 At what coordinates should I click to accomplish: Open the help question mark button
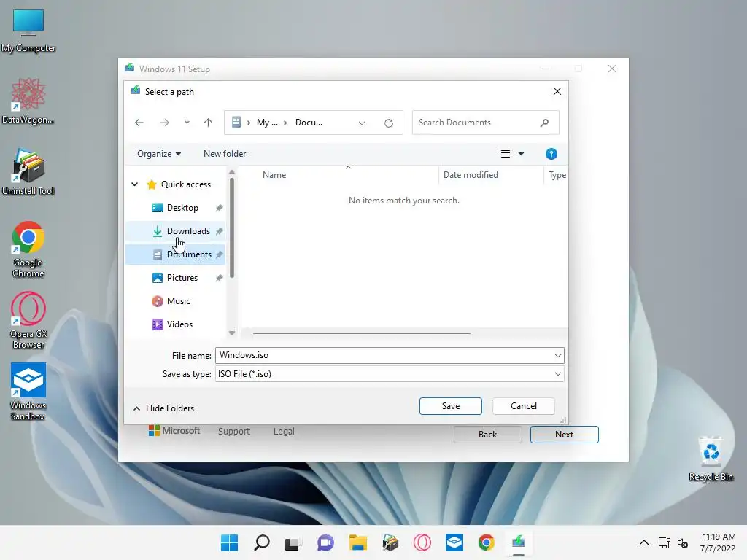(x=551, y=154)
